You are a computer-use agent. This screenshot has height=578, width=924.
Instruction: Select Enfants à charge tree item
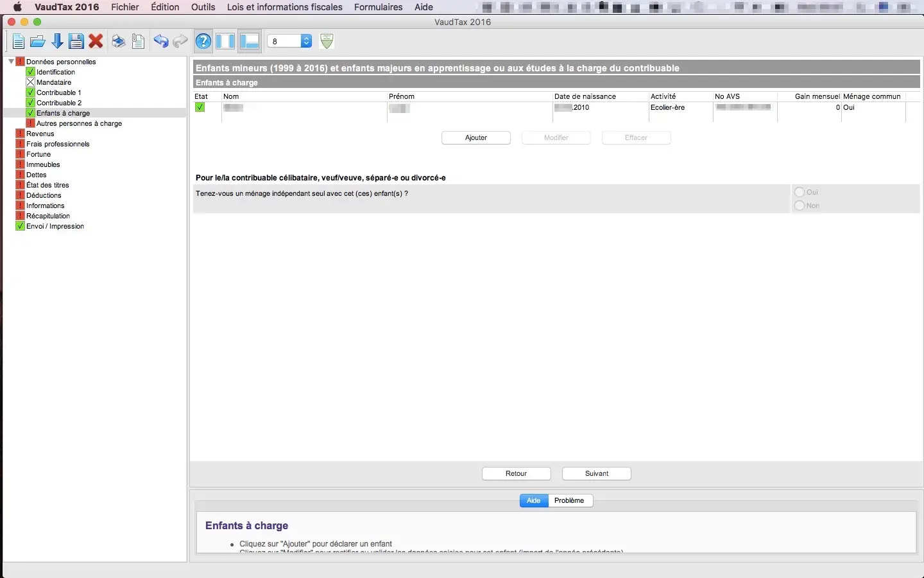click(63, 113)
